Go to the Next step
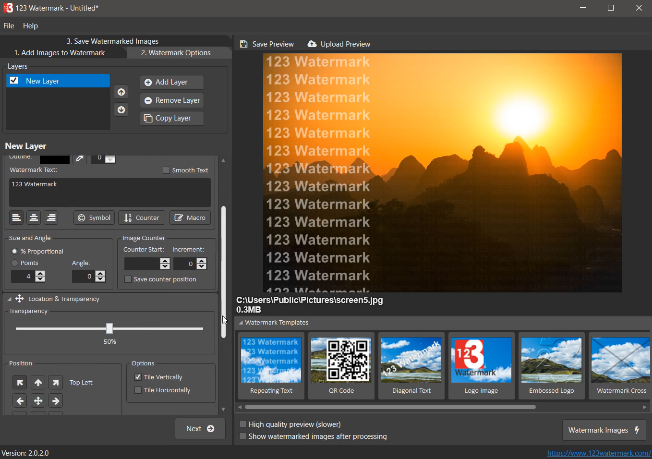The image size is (652, 459). tap(200, 429)
